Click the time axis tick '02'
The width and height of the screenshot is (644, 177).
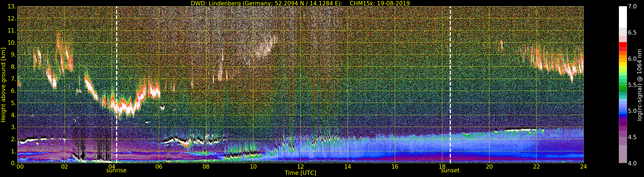(x=65, y=166)
